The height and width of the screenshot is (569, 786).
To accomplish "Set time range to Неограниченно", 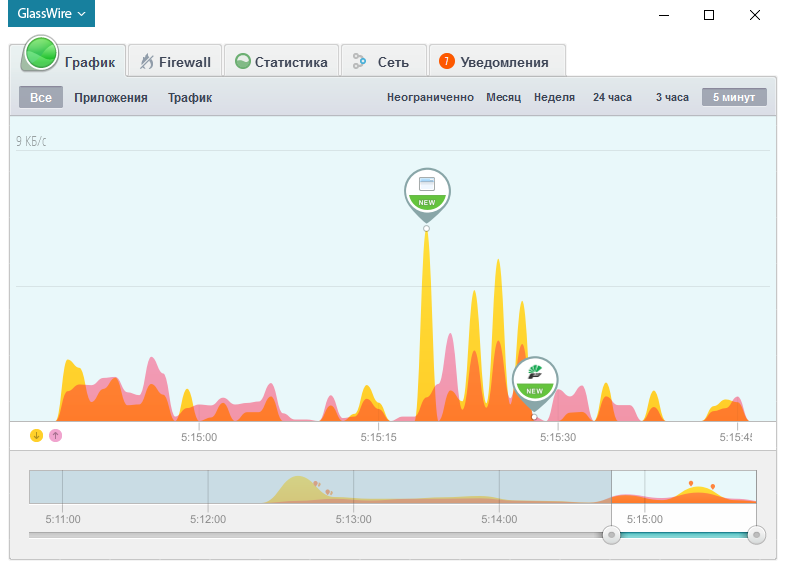I will coord(430,97).
